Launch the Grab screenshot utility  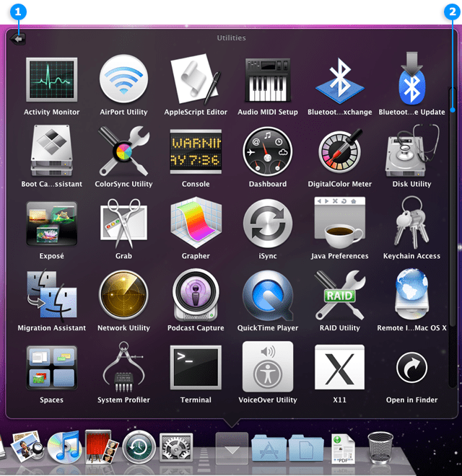123,224
